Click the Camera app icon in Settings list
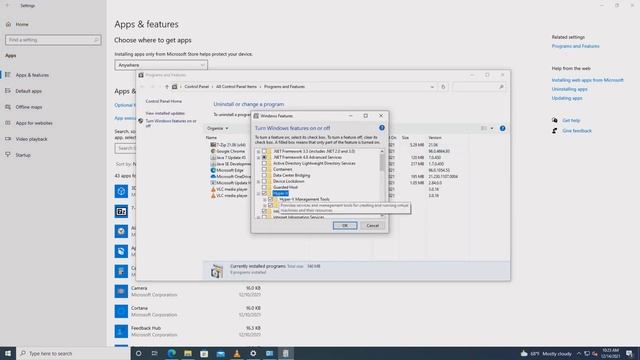 point(121,291)
